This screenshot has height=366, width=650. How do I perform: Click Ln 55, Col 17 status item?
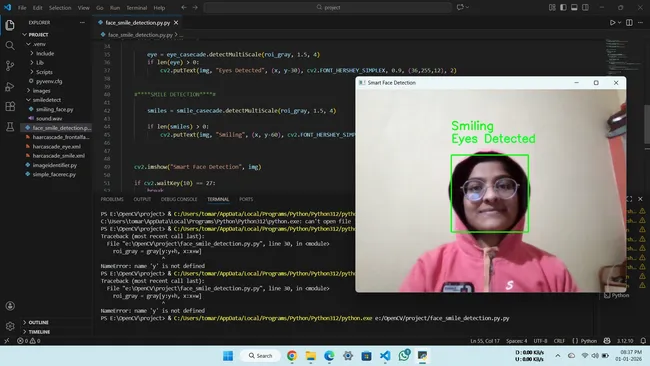click(485, 341)
